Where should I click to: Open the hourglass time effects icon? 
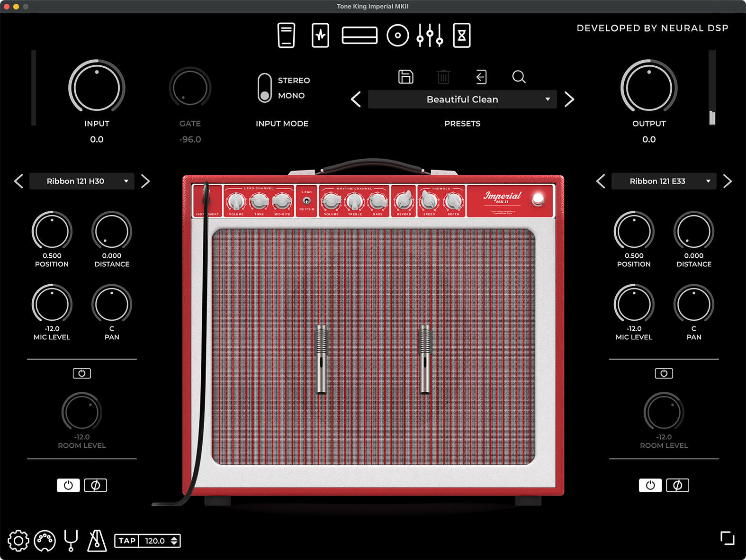pos(462,35)
